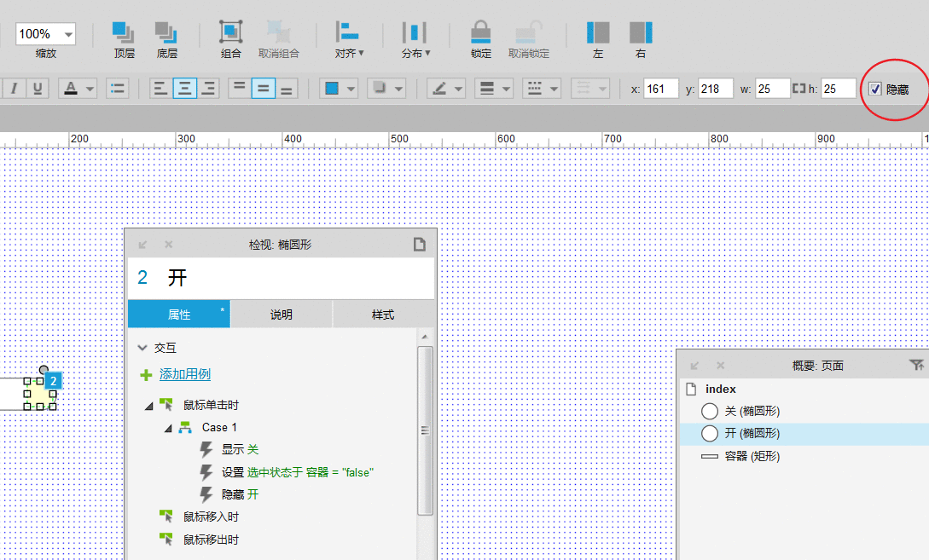This screenshot has height=560, width=929.
Task: Align text to top vertically
Action: [240, 89]
